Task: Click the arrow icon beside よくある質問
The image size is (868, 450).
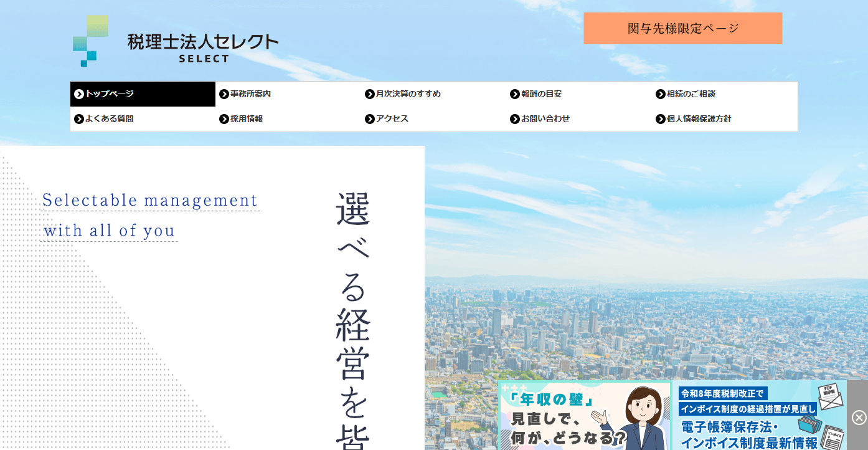Action: click(79, 119)
